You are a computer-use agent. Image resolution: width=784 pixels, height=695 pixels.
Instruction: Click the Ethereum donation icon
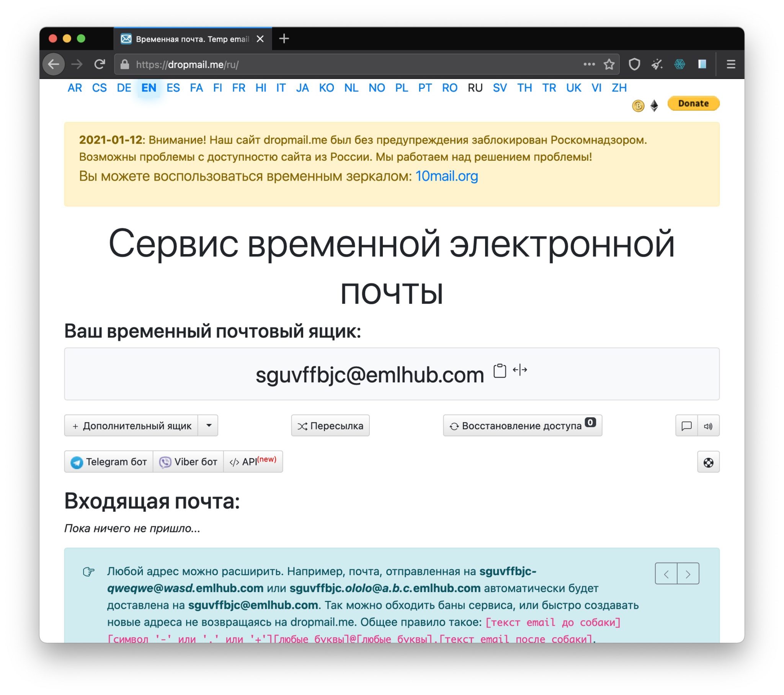(x=654, y=106)
